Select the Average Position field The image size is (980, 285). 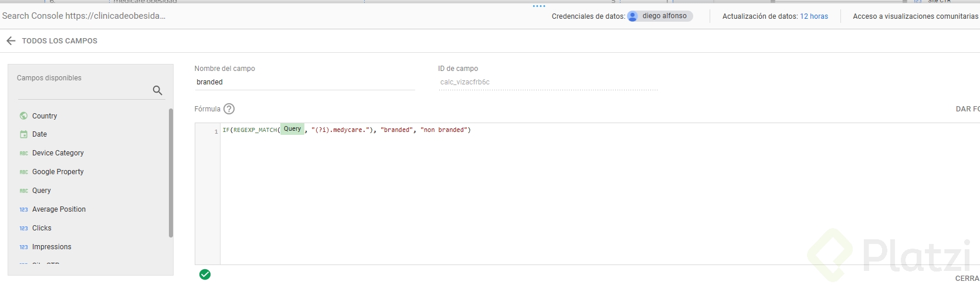point(59,209)
